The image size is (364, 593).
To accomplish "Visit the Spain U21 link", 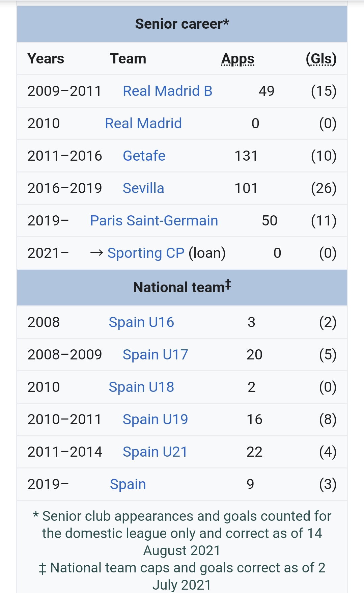I will [x=155, y=452].
